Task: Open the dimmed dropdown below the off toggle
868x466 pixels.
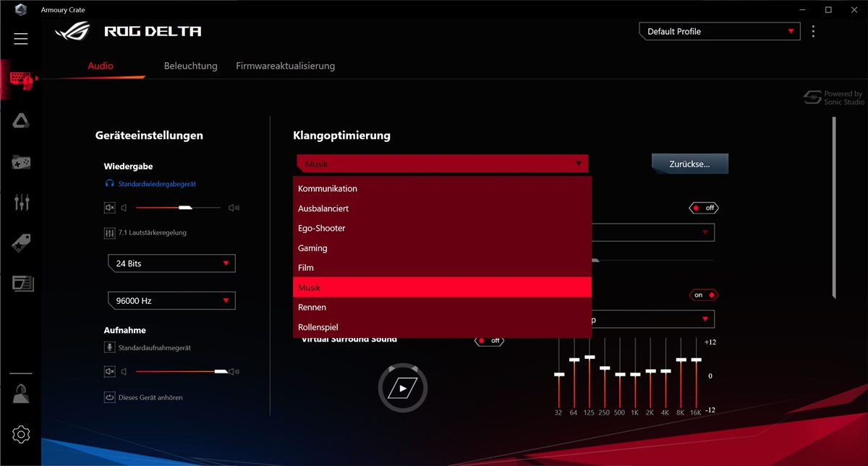Action: (x=653, y=232)
